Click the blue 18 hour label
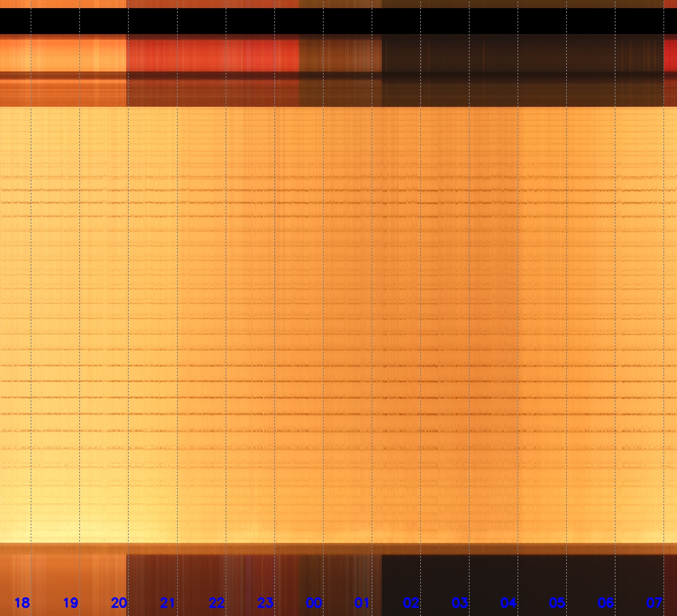Image resolution: width=677 pixels, height=616 pixels. [22, 603]
